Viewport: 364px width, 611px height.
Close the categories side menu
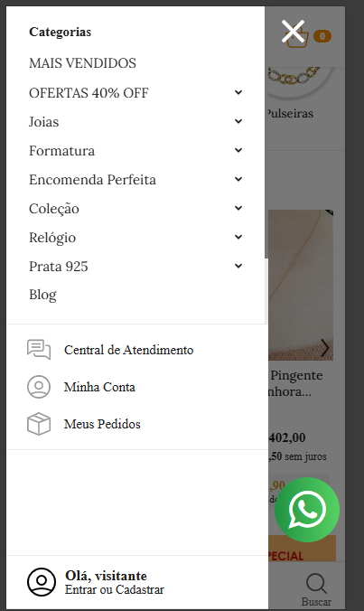pyautogui.click(x=293, y=31)
